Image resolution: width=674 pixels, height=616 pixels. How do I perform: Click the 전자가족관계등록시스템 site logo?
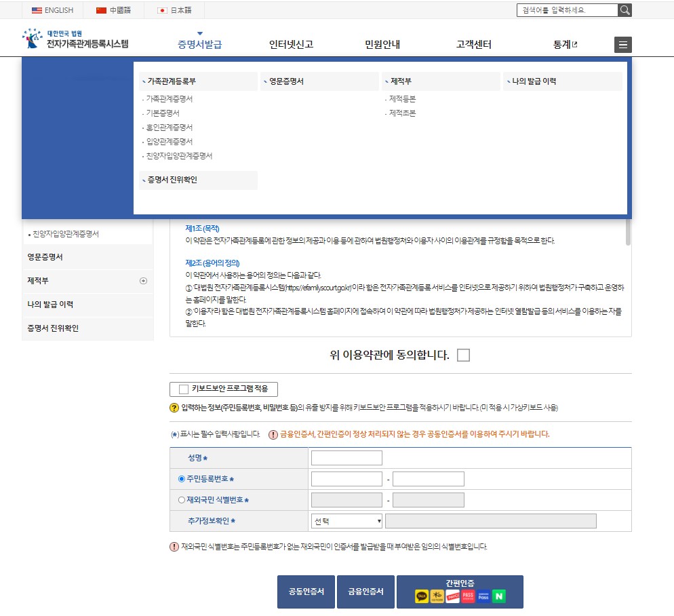(75, 38)
